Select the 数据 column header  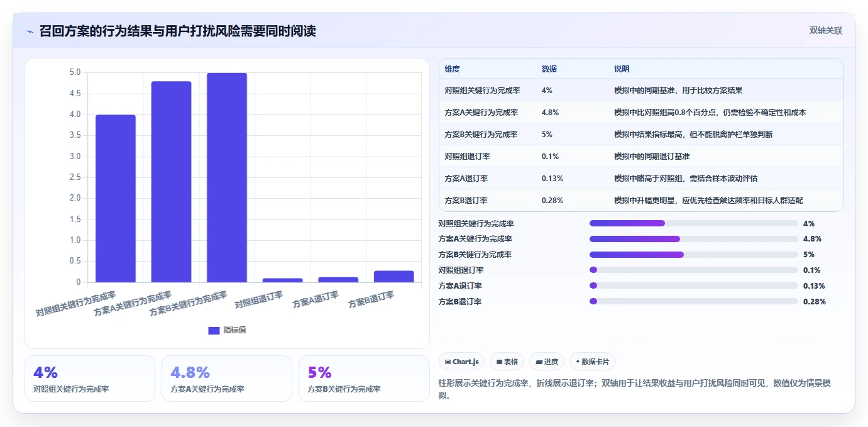549,69
